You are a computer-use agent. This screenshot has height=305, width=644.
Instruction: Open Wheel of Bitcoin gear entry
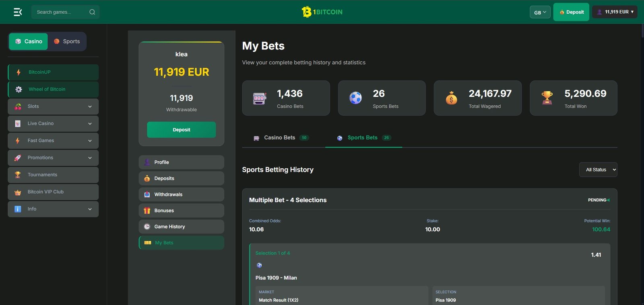53,89
